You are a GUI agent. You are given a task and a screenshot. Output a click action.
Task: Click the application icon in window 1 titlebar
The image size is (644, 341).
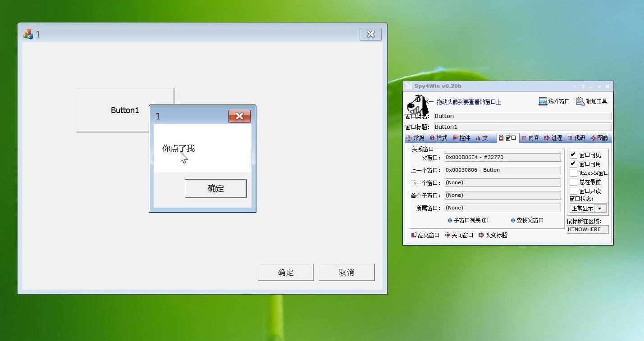(x=27, y=34)
